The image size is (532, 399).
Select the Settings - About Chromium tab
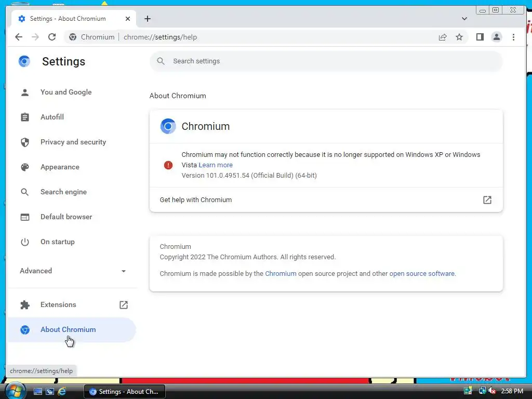coord(74,19)
